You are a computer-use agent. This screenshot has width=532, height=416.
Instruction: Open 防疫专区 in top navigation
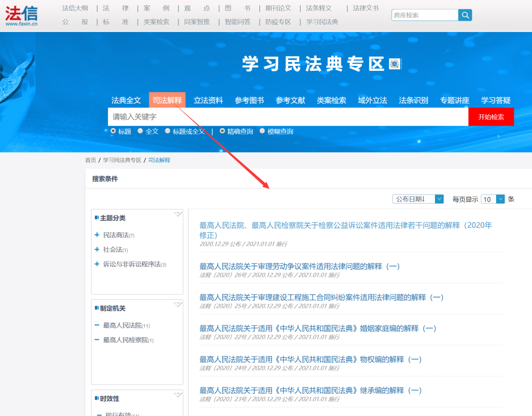(278, 22)
